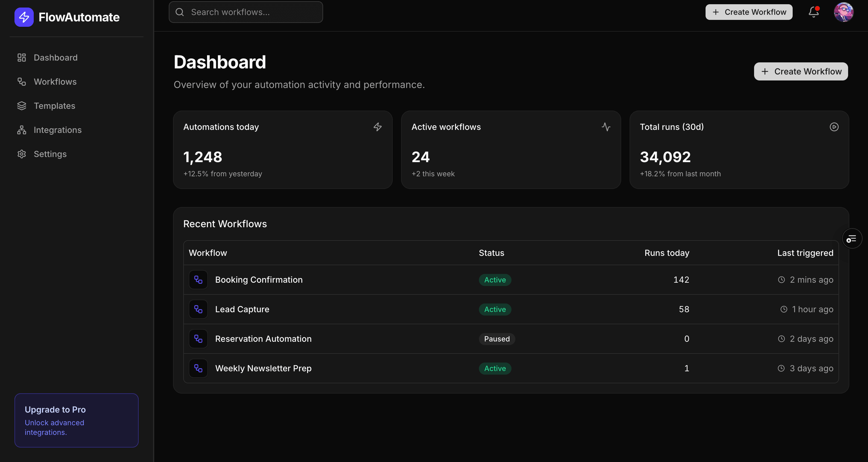Open Templates in the sidebar

point(54,106)
